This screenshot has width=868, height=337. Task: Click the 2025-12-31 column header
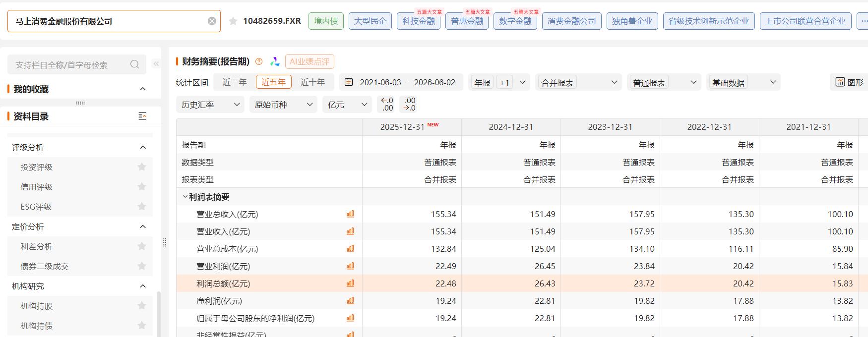(x=412, y=127)
